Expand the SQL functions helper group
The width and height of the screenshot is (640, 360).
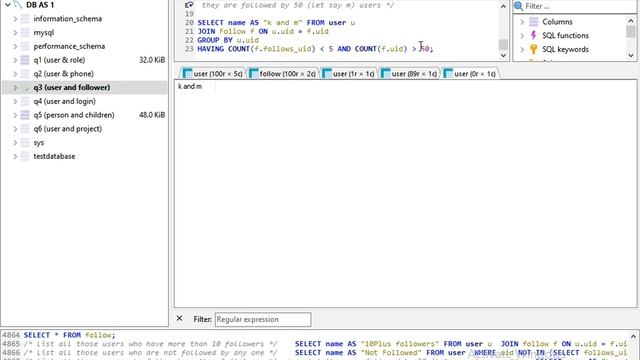click(522, 36)
